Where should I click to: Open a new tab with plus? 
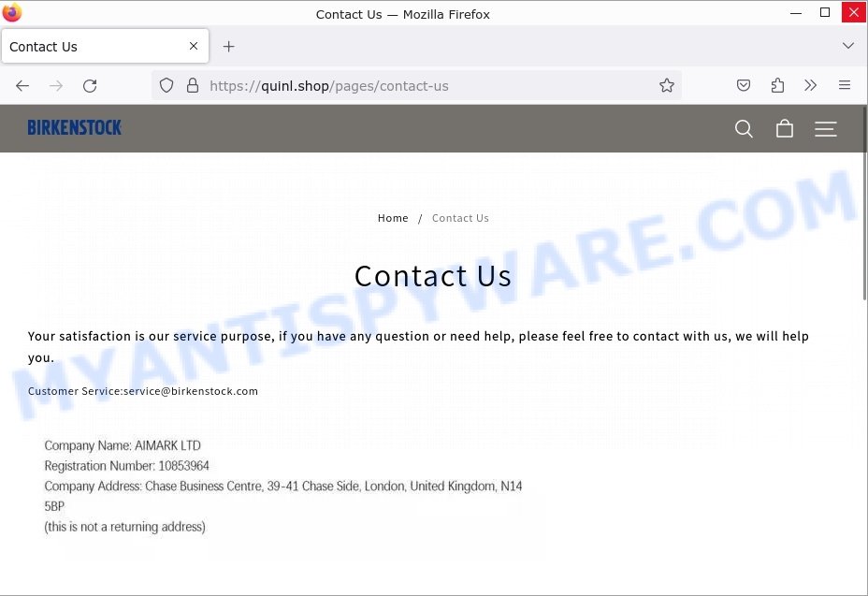click(x=228, y=47)
